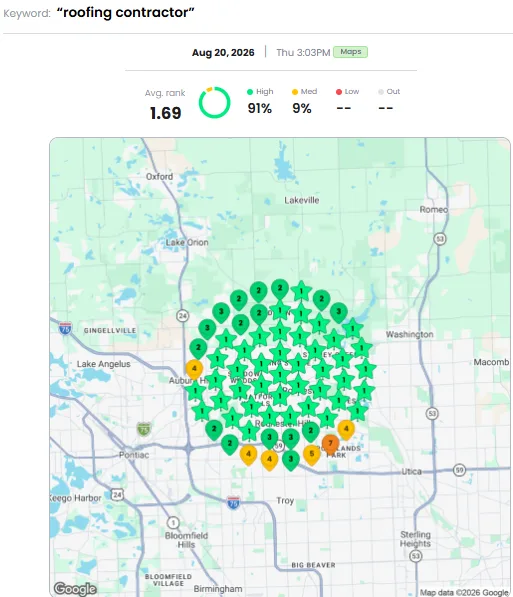
Task: Click the Romeo map label
Action: 434,209
